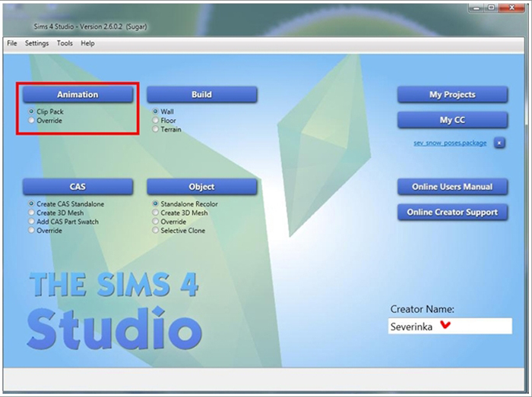Open the sev_snow_poses.package recent file link
Viewport: 532px width, 397px height.
point(445,143)
